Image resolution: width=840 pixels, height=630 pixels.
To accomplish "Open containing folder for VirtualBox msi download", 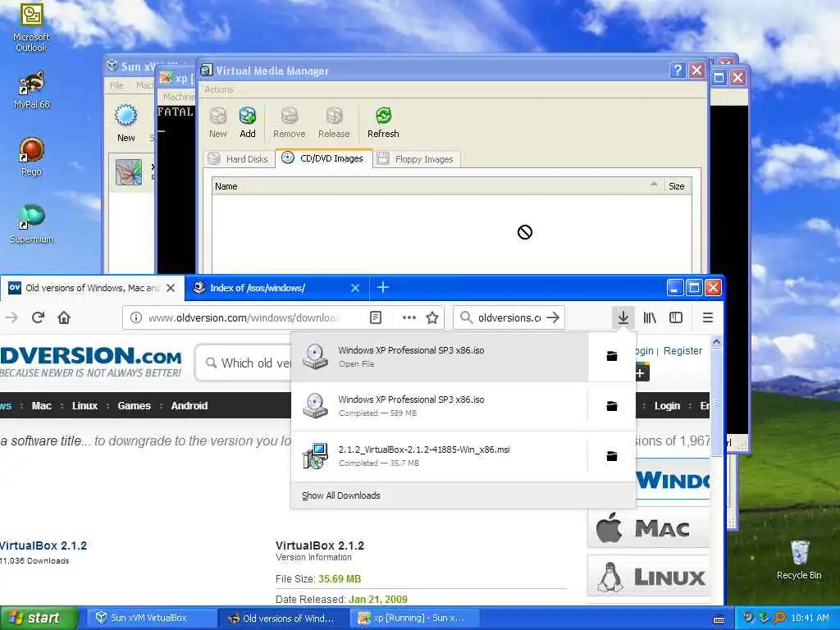I will (612, 456).
